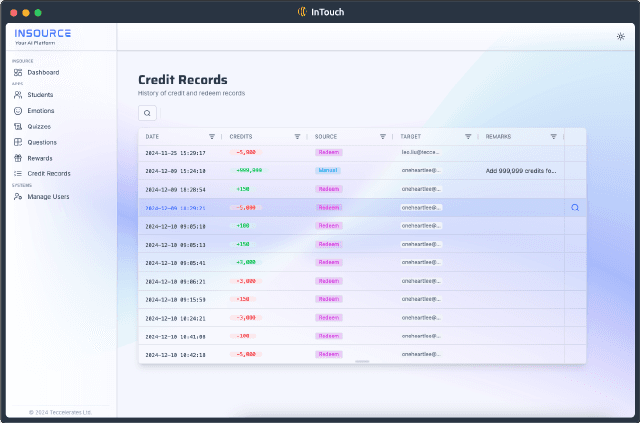Screen dimensions: 640x423
Task: Click the Manual source tag
Action: pyautogui.click(x=328, y=170)
